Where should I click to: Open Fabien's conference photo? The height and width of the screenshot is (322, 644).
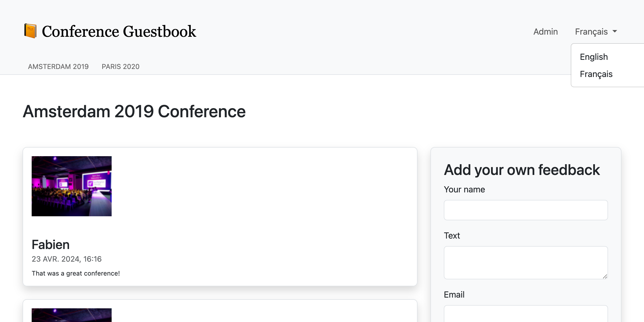72,186
